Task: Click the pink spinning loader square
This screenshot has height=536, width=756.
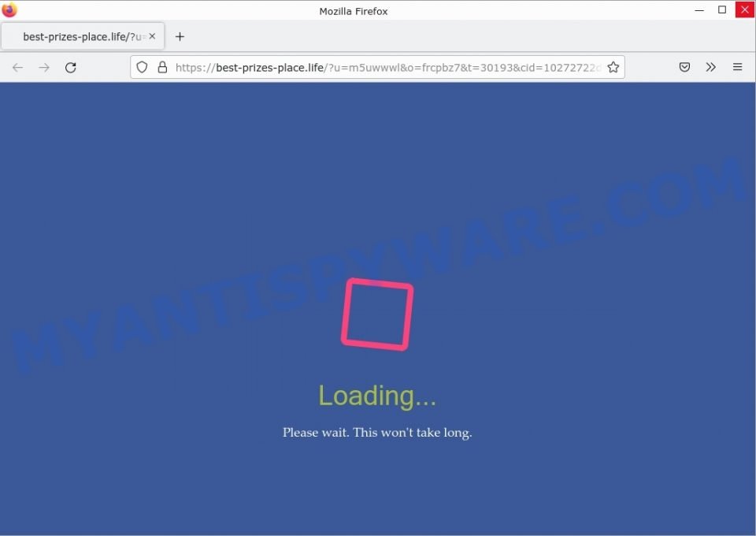Action: 377,314
